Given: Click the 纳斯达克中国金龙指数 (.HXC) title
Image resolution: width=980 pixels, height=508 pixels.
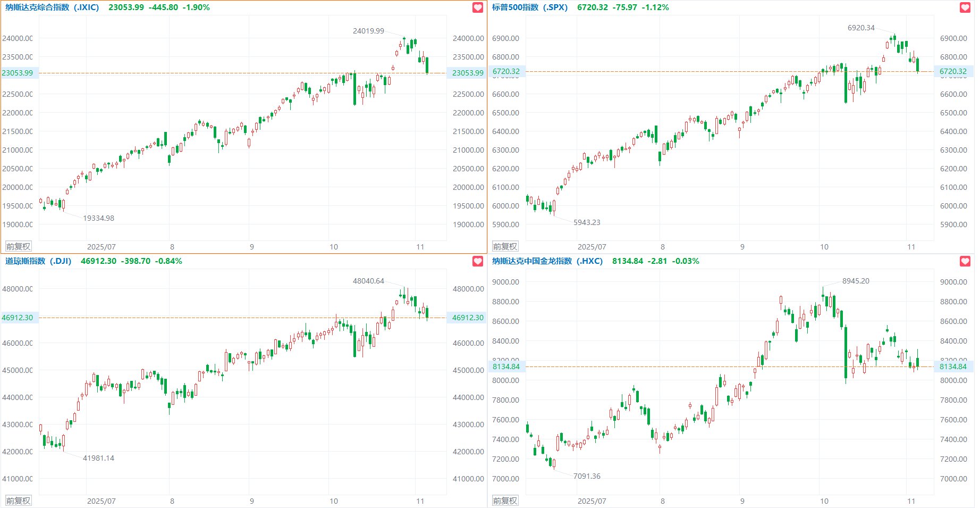Looking at the screenshot, I should click(547, 261).
